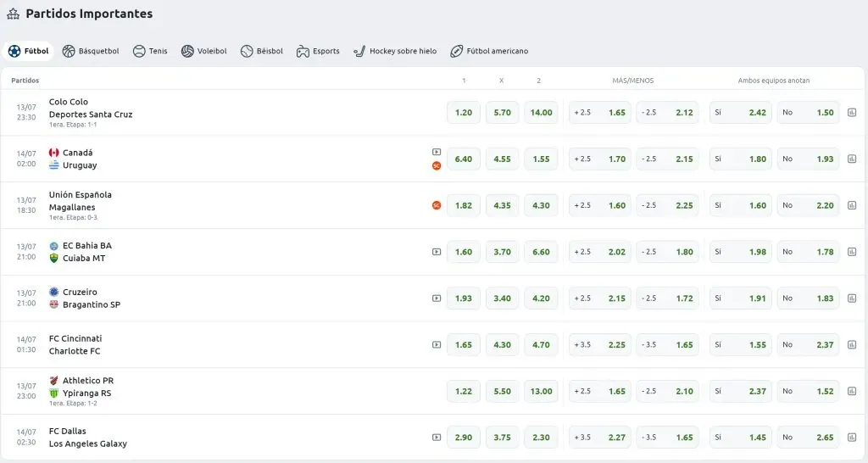This screenshot has height=463, width=868.
Task: Click the Partidos Importantes trophy icon
Action: (14, 14)
